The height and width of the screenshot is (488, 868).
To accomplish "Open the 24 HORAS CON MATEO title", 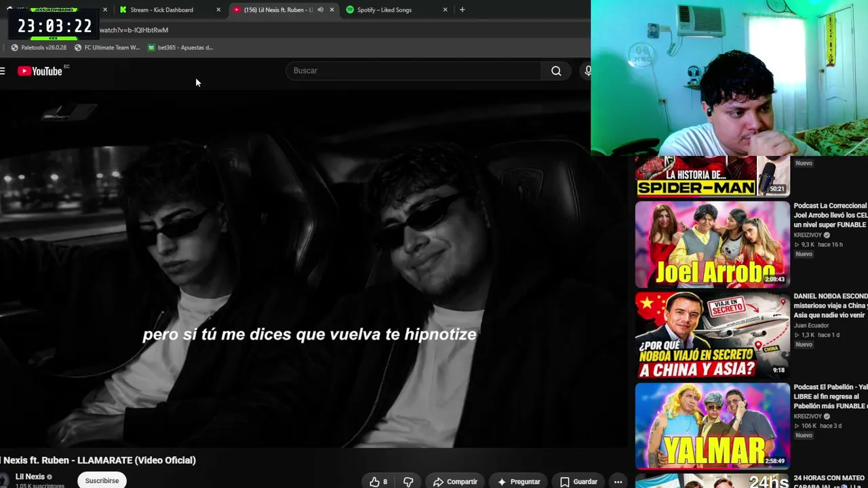I will pos(831,482).
